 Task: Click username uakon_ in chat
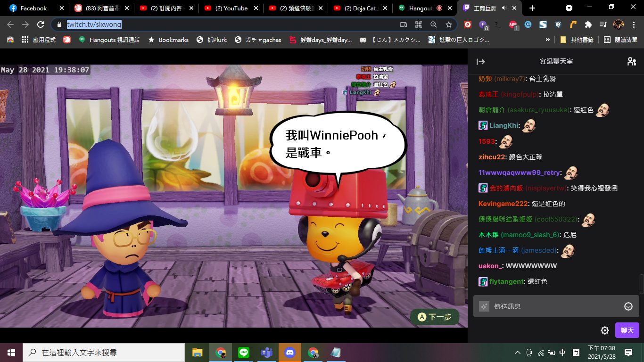point(490,266)
